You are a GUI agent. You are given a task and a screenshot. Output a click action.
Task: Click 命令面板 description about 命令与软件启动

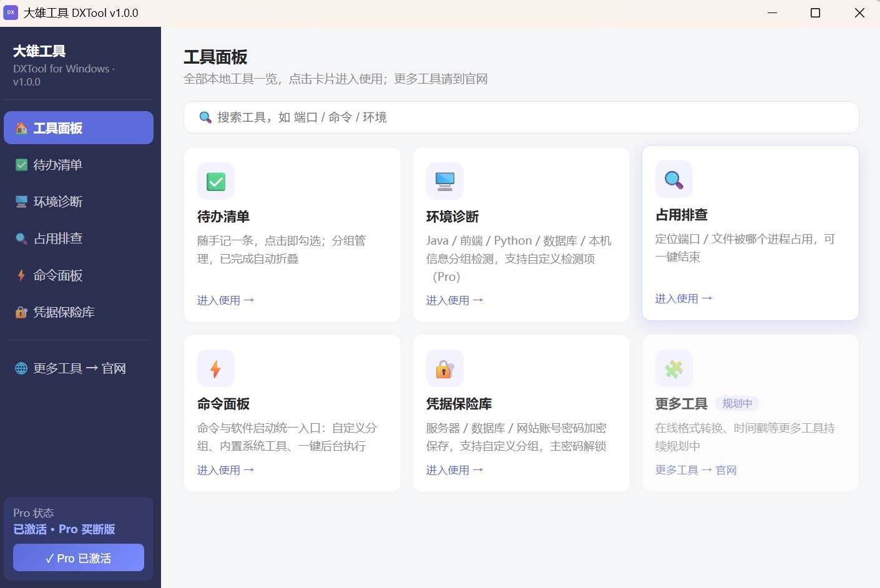click(x=287, y=437)
